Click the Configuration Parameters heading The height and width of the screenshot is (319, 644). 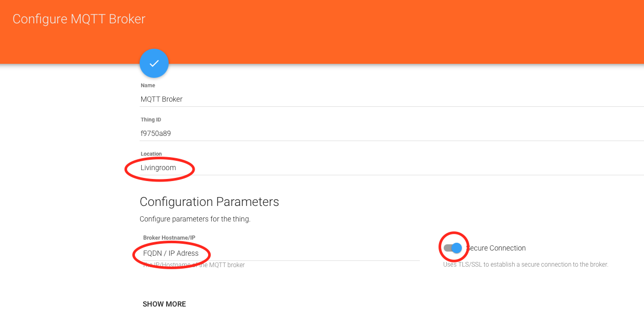tap(209, 202)
